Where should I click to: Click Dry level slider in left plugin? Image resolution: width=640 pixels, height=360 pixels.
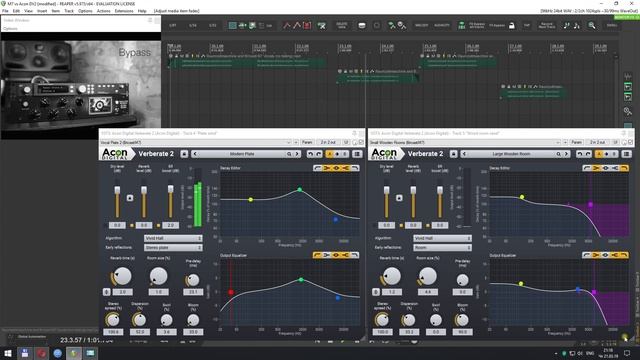(x=117, y=191)
